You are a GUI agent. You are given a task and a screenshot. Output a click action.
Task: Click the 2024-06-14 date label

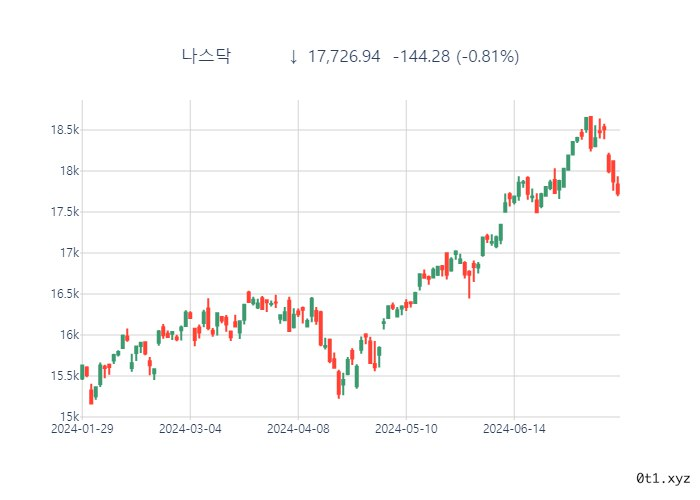[514, 429]
